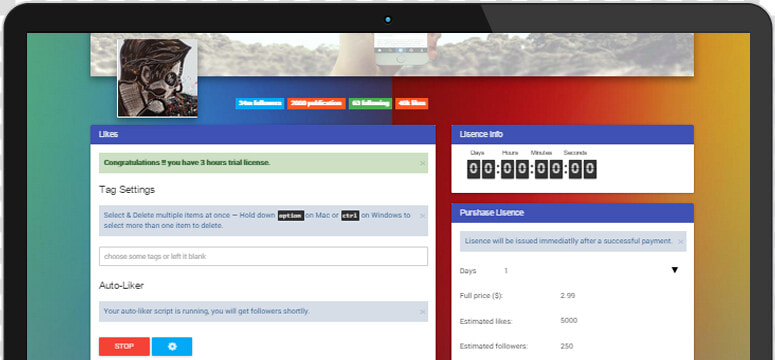Close the licence issued payment notice
This screenshot has height=360, width=775.
click(680, 242)
